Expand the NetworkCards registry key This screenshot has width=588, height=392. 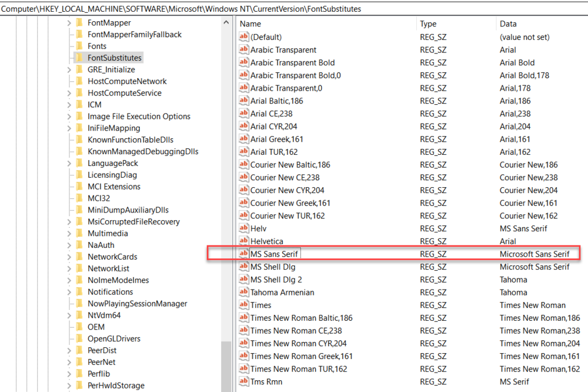[x=69, y=257]
